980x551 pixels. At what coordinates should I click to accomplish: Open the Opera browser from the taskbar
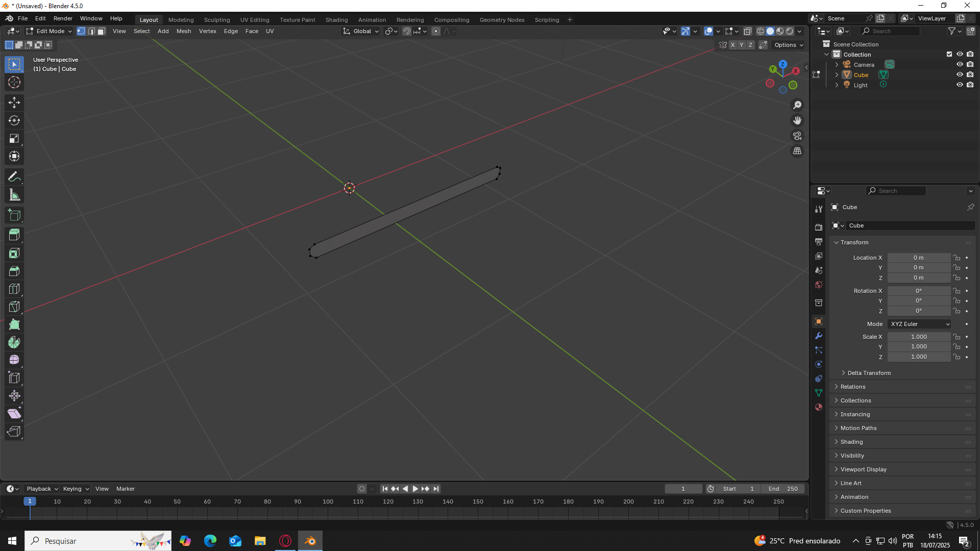tap(285, 541)
